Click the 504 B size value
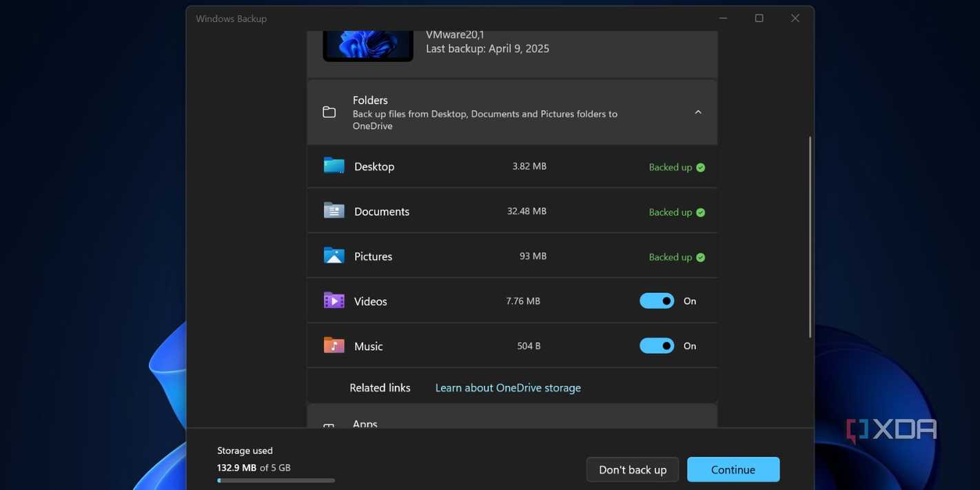Viewport: 980px width, 490px height. [x=529, y=345]
